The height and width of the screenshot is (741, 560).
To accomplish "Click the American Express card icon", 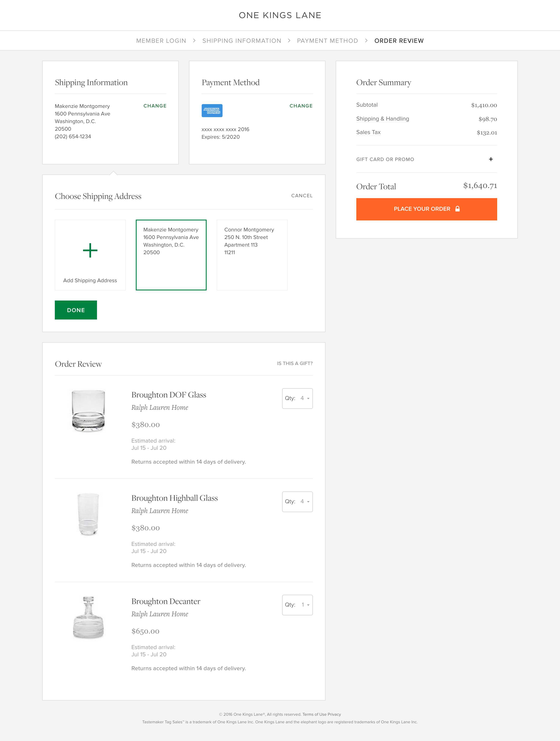I will tap(212, 111).
